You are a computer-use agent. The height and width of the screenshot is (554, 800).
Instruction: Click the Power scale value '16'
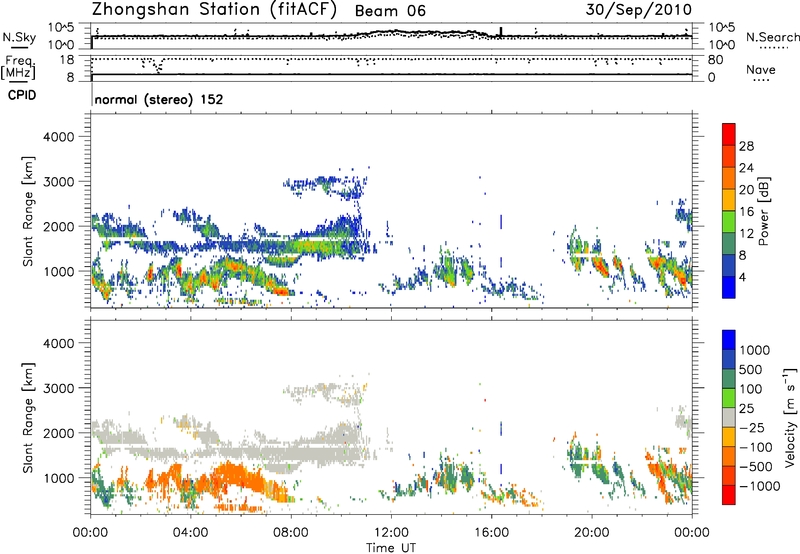(x=746, y=212)
